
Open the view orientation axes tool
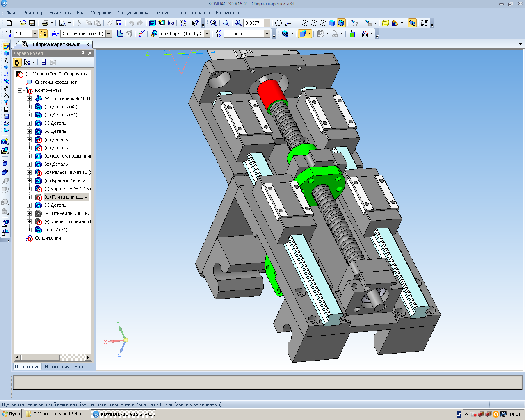coord(288,23)
